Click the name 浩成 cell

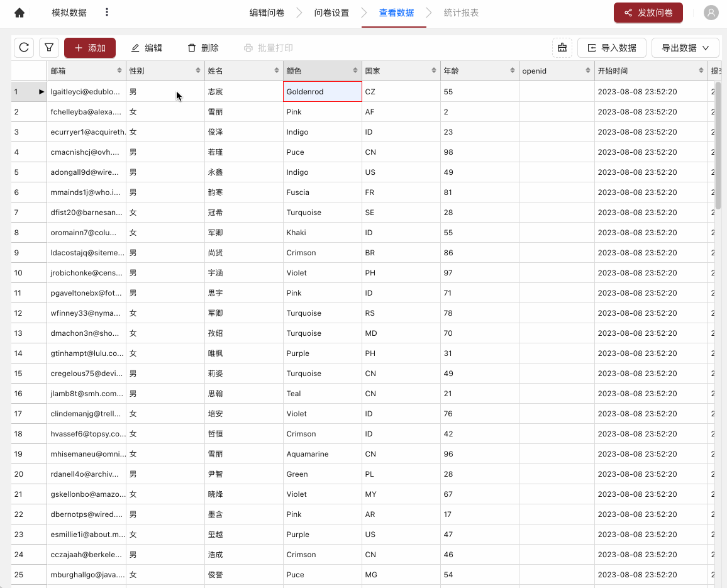point(244,555)
